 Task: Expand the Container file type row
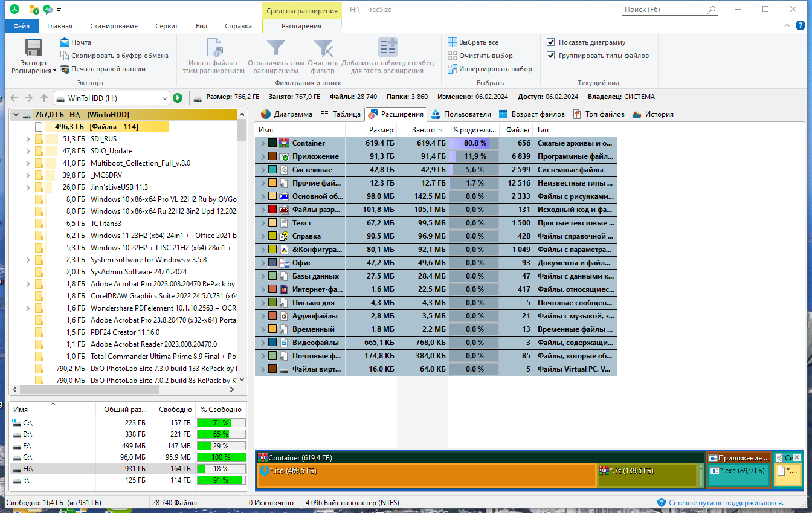point(263,143)
